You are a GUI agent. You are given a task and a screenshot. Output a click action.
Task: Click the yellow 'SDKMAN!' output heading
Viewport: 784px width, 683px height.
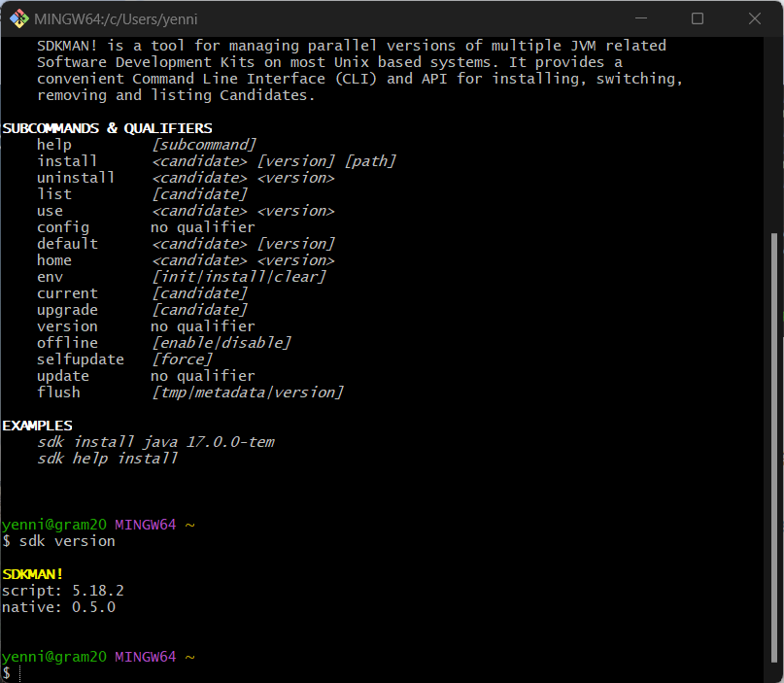point(32,574)
